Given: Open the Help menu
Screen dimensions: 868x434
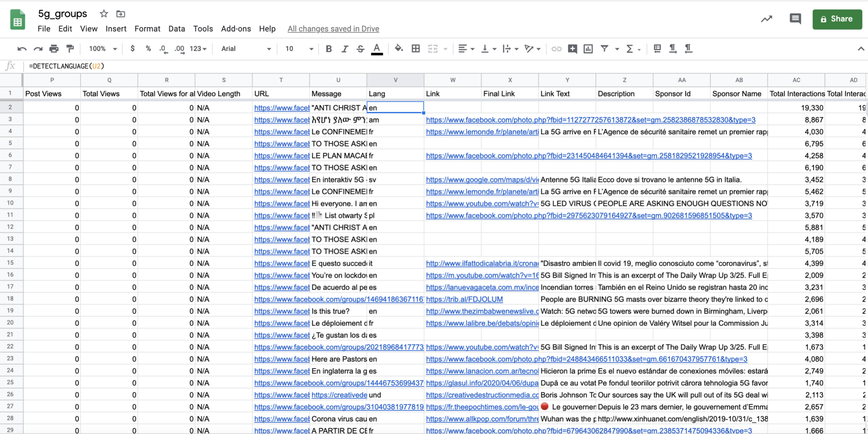Looking at the screenshot, I should tap(267, 29).
